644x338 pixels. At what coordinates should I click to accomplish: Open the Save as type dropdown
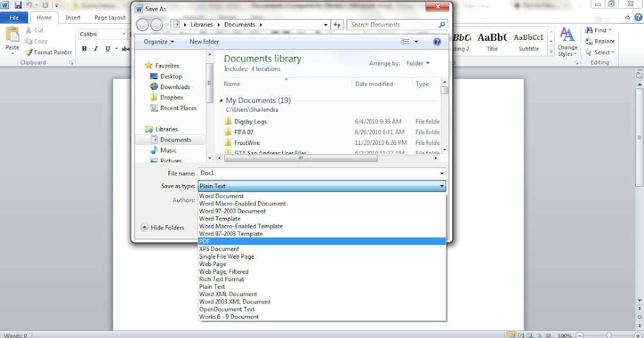(x=441, y=186)
